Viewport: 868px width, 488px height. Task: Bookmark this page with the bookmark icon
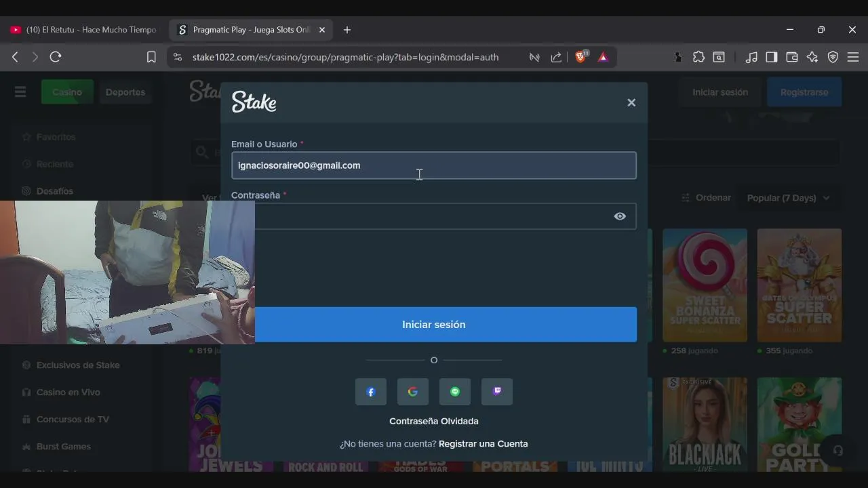(x=151, y=57)
